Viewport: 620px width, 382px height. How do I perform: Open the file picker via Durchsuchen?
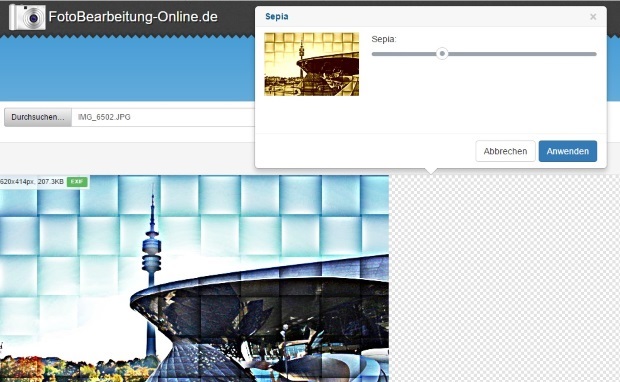click(38, 117)
